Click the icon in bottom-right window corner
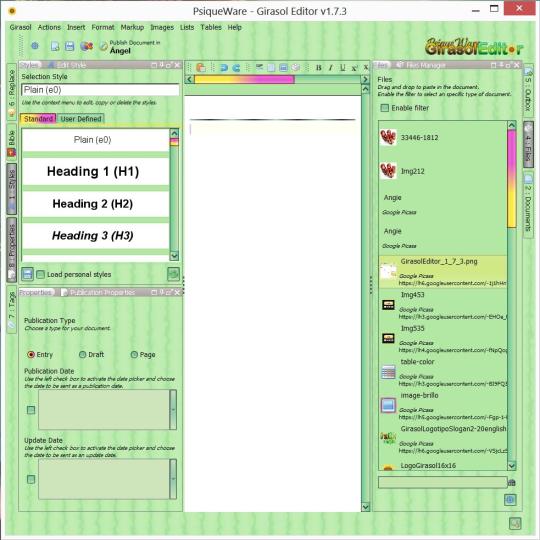 point(515,523)
